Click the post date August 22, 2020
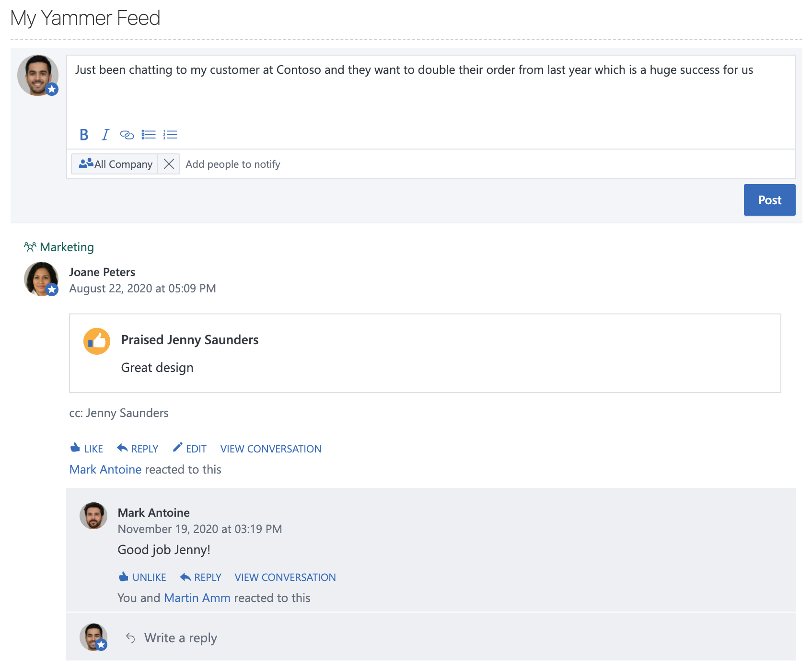Viewport: 812px width, 672px height. 143,289
